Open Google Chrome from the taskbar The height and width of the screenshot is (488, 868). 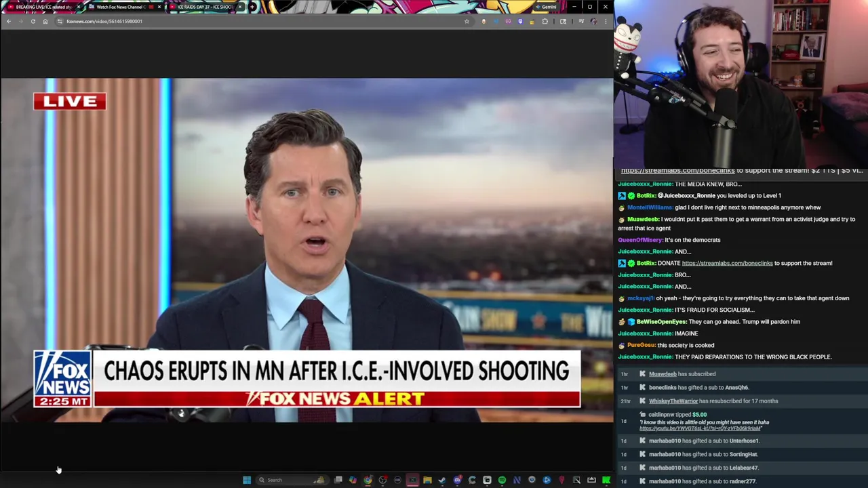pos(368,480)
